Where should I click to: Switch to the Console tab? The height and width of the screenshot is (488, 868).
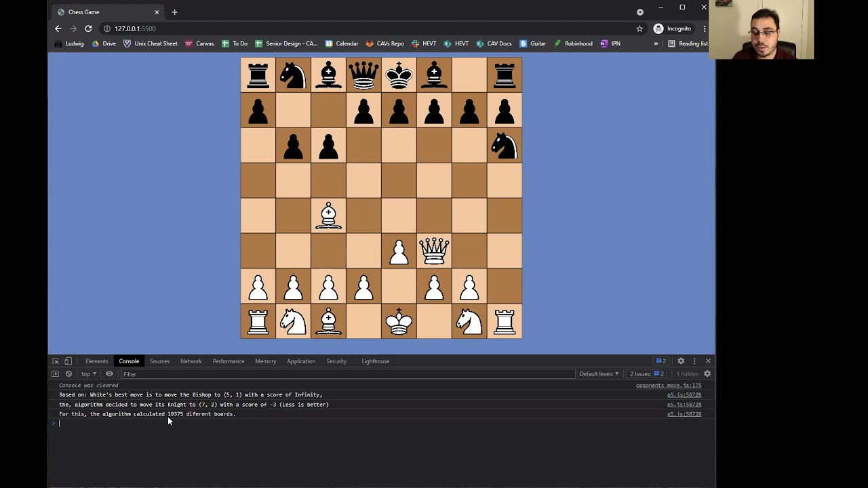(129, 361)
